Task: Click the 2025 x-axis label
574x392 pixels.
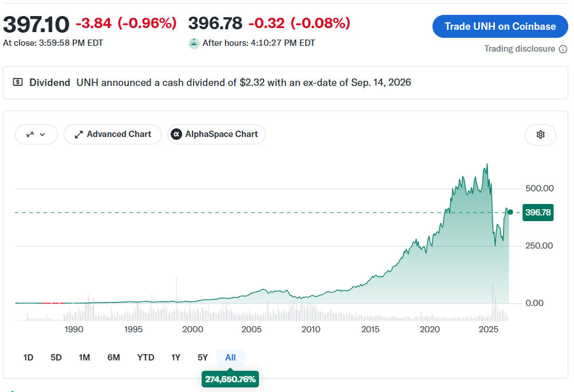Action: [488, 330]
